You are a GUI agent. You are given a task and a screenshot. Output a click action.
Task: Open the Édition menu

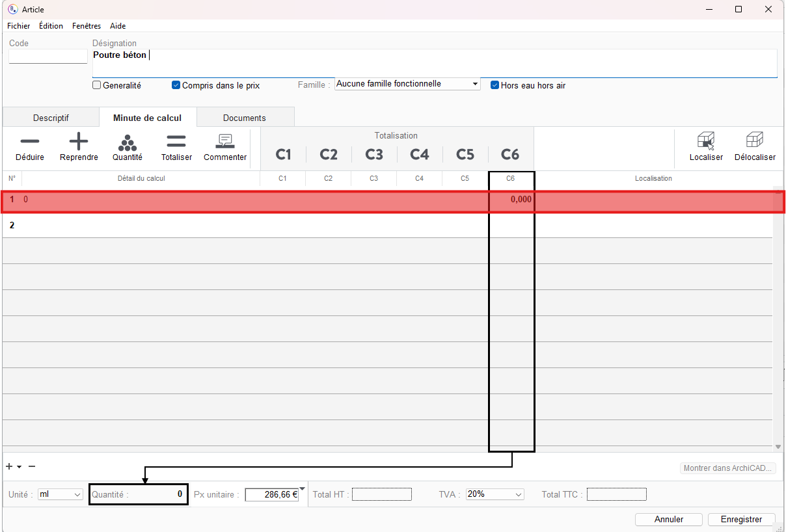[x=51, y=26]
